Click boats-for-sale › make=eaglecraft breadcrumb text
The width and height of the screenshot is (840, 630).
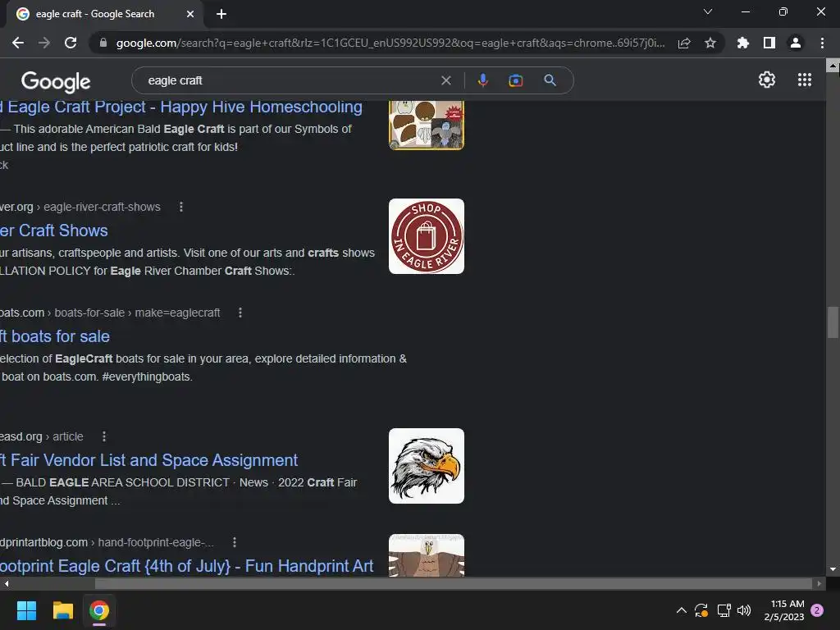pyautogui.click(x=137, y=313)
